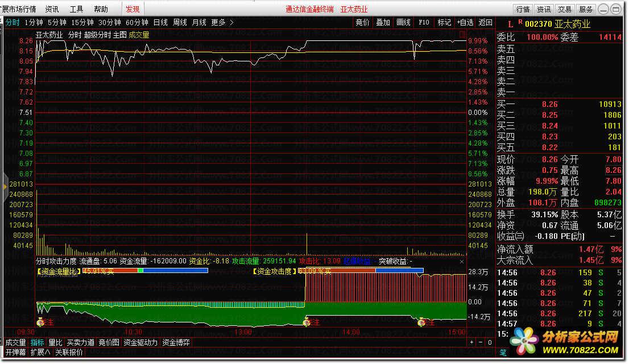
Task: Select the 买卖力道 bottom tab
Action: coord(80,343)
